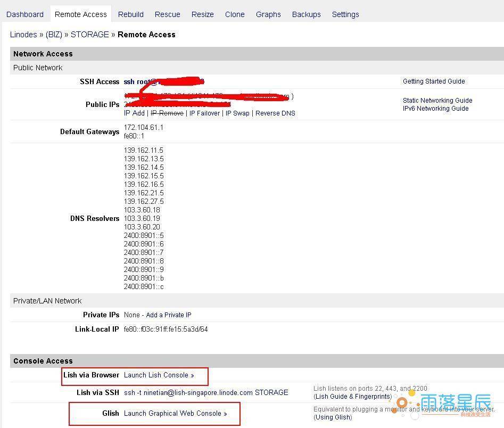Click DNS resolver 139.162.14.5
This screenshot has height=428, width=504.
[x=144, y=167]
